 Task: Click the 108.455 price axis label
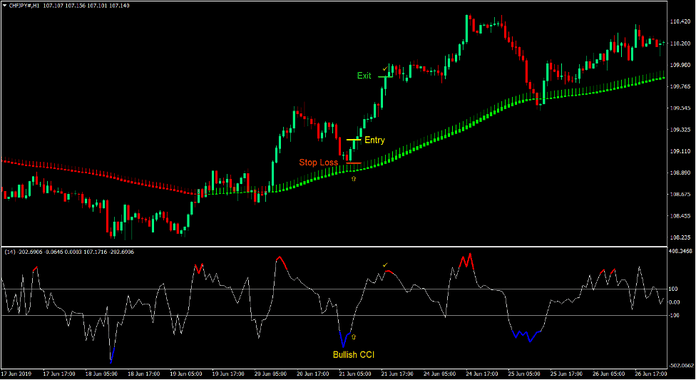pyautogui.click(x=680, y=216)
